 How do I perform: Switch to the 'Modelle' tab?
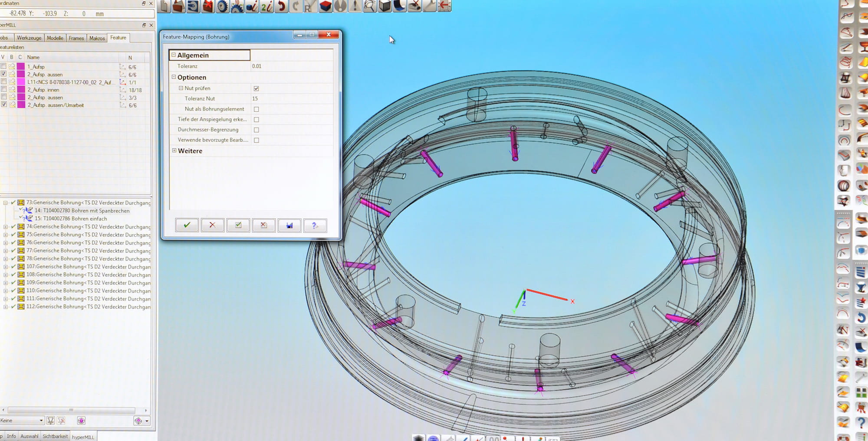click(x=55, y=38)
